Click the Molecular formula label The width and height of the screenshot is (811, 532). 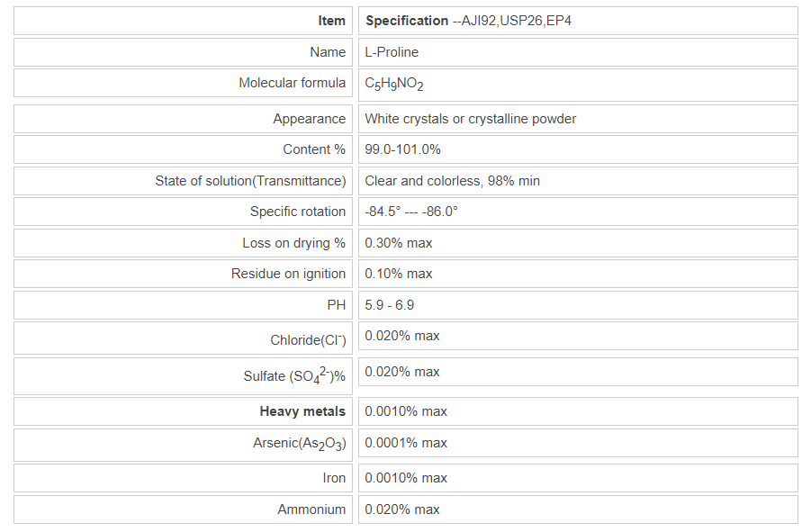point(292,83)
